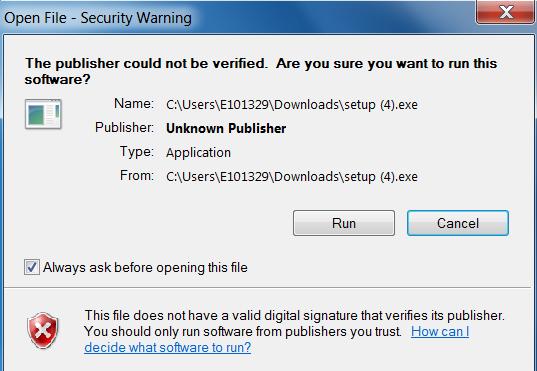537x371 pixels.
Task: Run the setup (4).exe file
Action: point(344,223)
